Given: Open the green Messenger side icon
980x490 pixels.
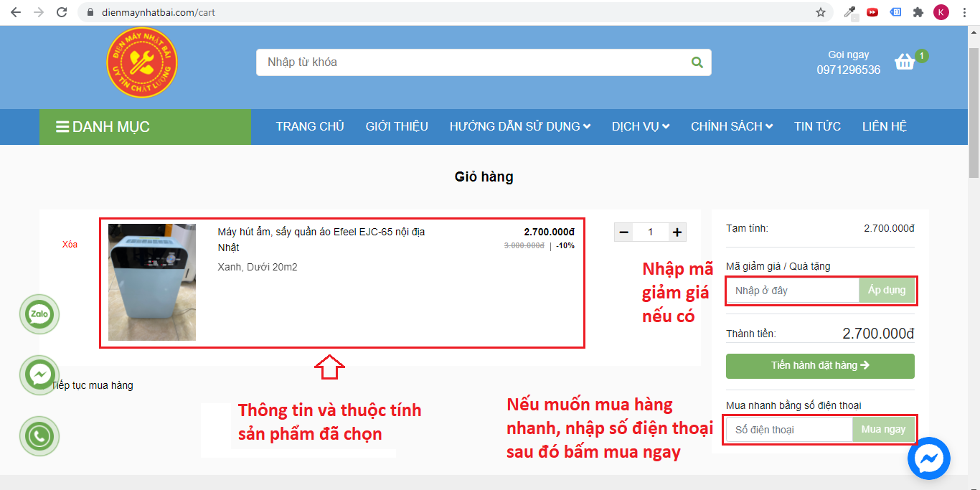Looking at the screenshot, I should click(39, 374).
